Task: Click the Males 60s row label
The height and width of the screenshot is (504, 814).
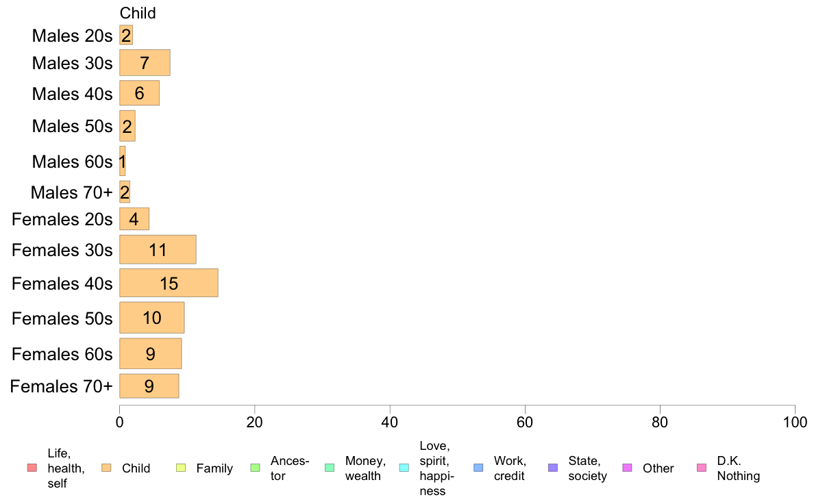Action: pyautogui.click(x=72, y=162)
